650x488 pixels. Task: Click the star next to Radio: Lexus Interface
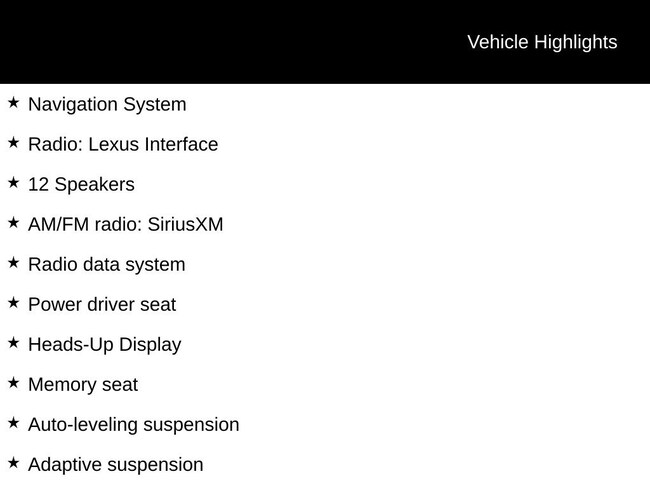click(13, 142)
